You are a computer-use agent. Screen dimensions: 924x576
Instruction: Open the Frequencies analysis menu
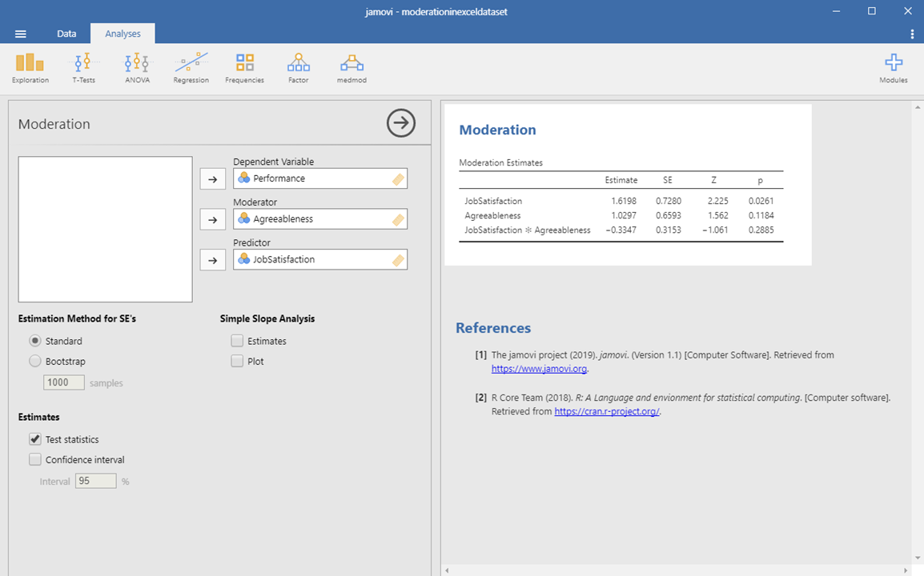[x=244, y=67]
